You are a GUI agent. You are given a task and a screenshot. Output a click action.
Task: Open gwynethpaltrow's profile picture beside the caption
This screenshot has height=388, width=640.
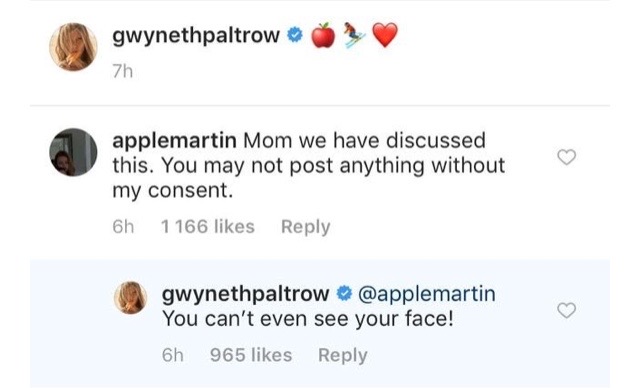click(x=73, y=47)
